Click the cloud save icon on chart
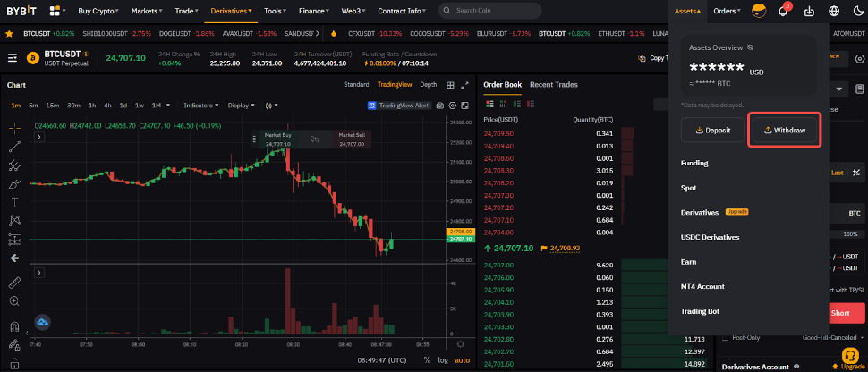 43,322
